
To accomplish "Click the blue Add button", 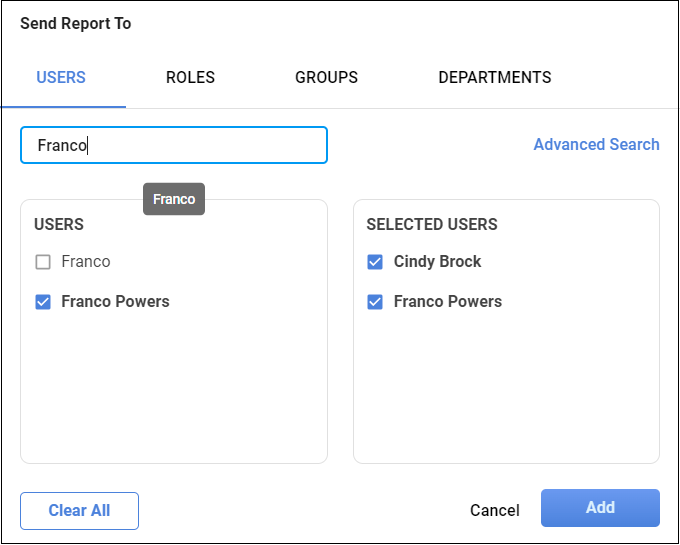I will tap(600, 507).
